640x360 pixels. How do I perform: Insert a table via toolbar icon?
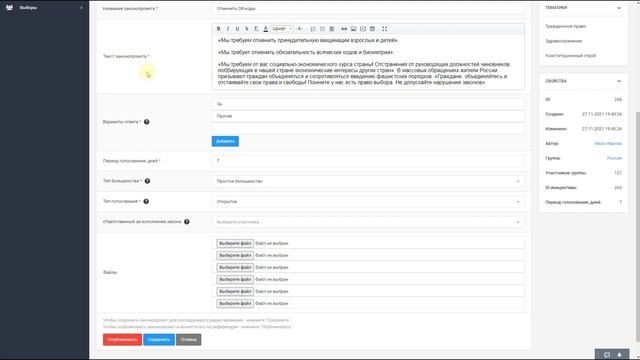click(x=372, y=29)
